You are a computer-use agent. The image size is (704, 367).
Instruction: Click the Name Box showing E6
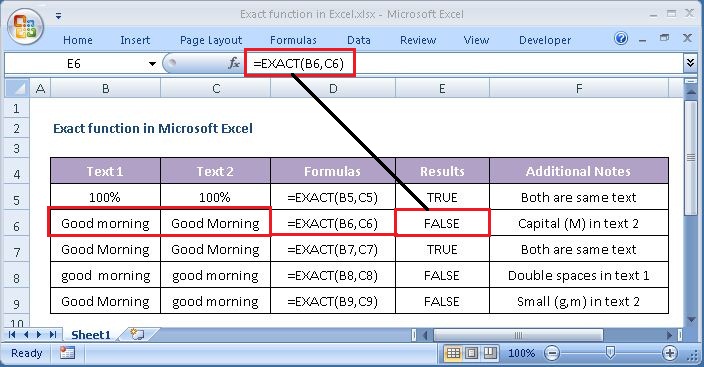point(74,64)
